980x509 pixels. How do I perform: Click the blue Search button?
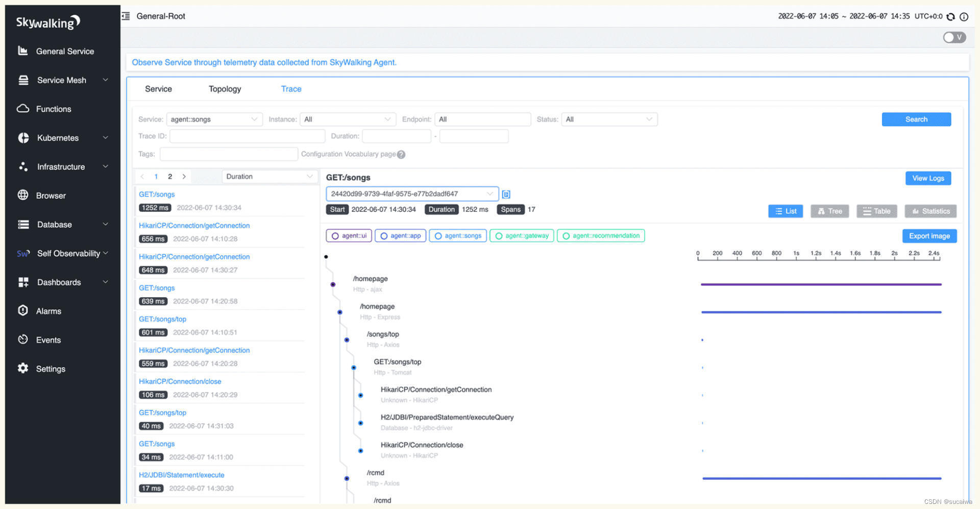916,119
